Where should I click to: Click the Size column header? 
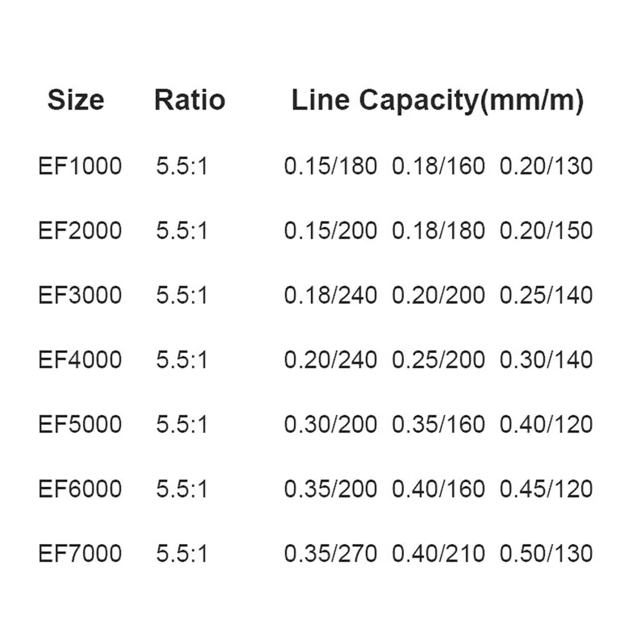coord(75,100)
